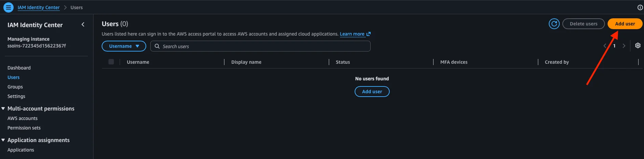Click the search magnifier icon
644x159 pixels.
[157, 46]
